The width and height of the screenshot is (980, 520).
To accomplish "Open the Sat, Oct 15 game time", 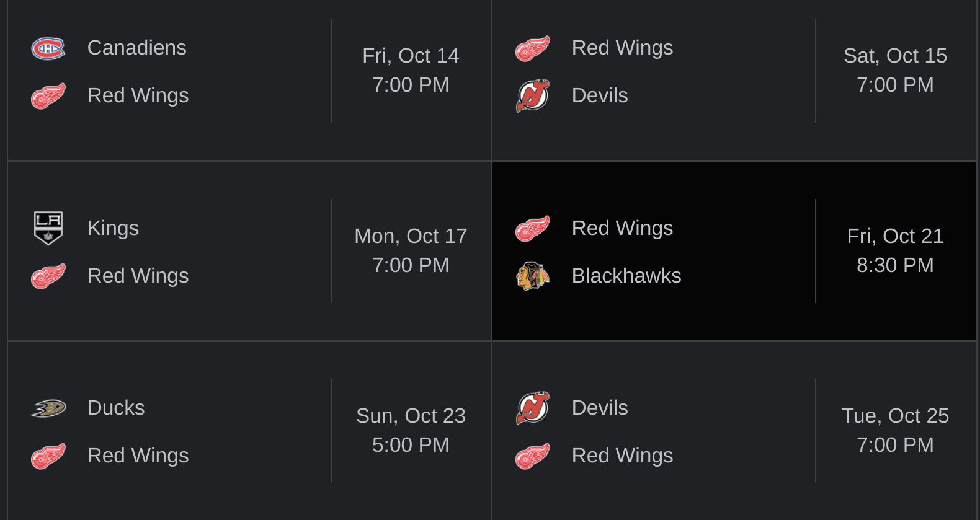I will 895,85.
